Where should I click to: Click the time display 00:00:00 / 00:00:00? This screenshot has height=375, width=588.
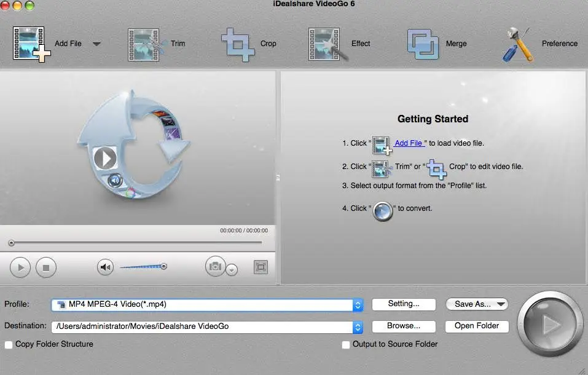pyautogui.click(x=244, y=231)
